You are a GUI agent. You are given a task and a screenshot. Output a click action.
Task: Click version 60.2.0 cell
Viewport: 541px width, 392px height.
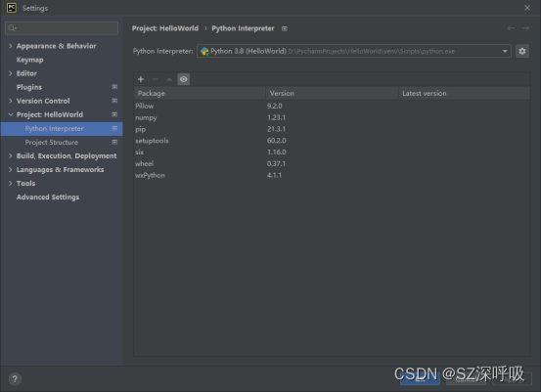(276, 141)
